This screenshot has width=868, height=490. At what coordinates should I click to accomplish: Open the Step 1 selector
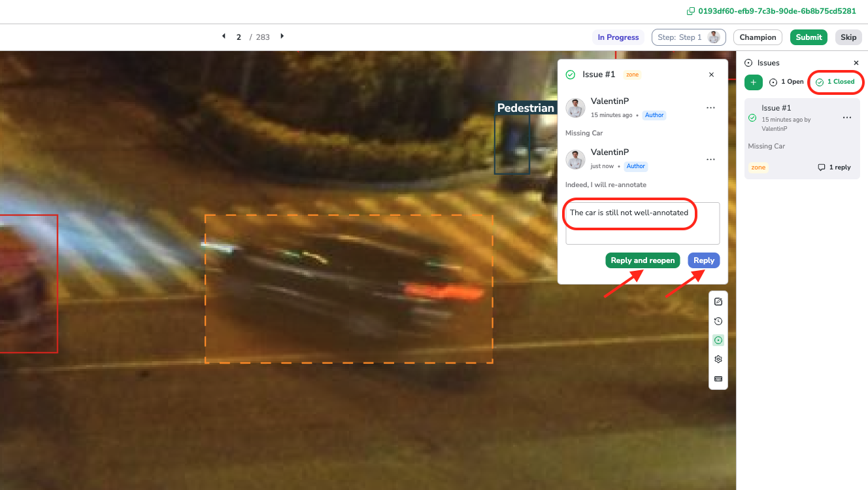(689, 37)
